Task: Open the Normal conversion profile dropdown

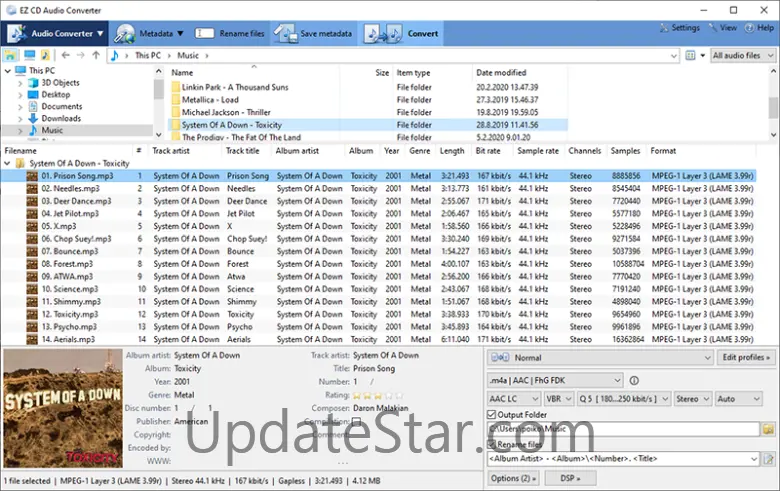Action: click(x=600, y=358)
